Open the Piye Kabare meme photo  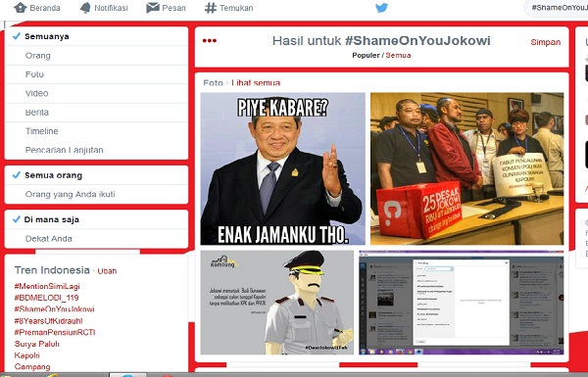tap(283, 168)
